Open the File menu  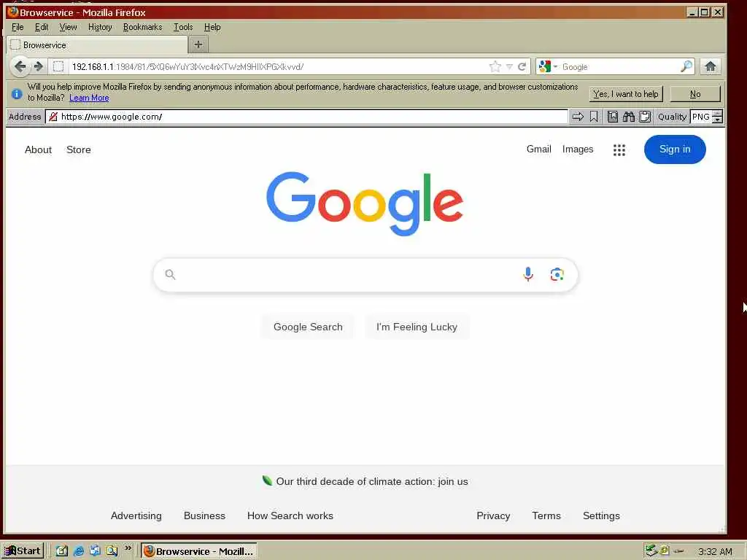[18, 27]
